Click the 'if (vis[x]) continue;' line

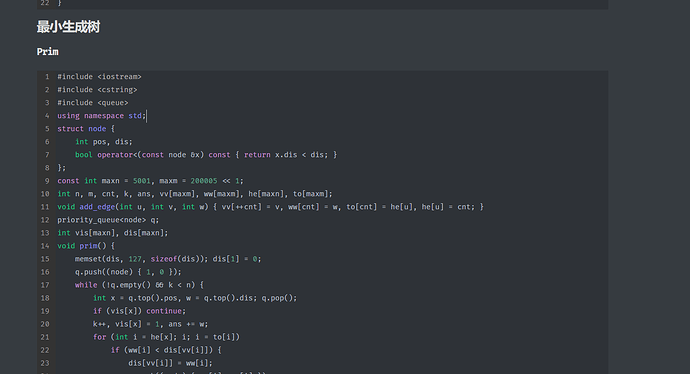pos(139,311)
